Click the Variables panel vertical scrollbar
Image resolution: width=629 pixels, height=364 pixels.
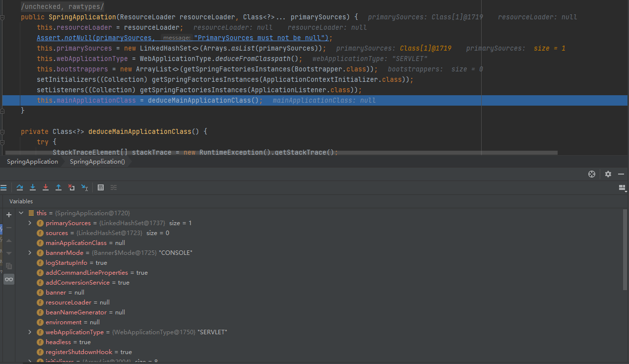click(625, 249)
